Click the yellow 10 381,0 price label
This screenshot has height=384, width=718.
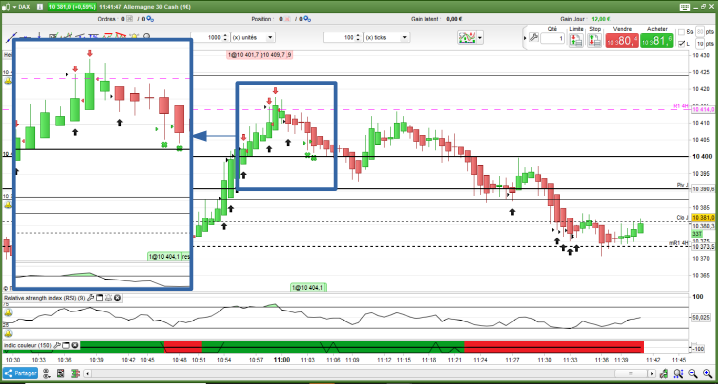point(703,218)
